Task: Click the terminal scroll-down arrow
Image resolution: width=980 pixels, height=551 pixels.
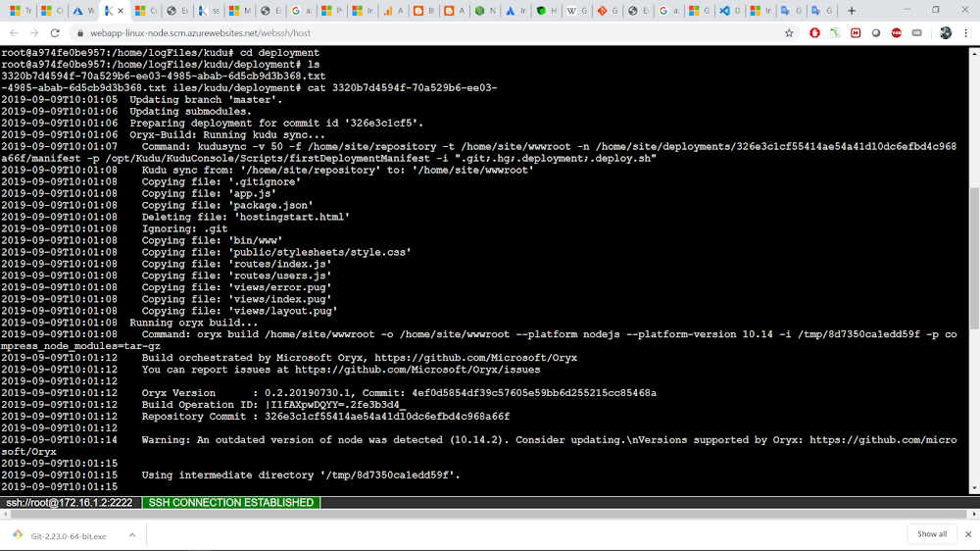Action: [x=974, y=489]
